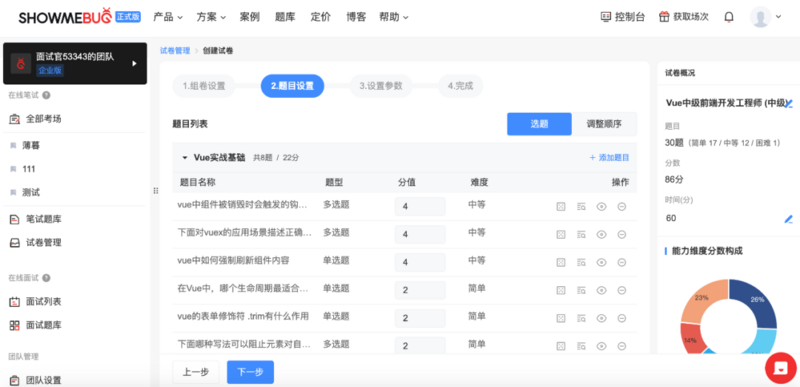Click the user avatar icon

click(760, 17)
